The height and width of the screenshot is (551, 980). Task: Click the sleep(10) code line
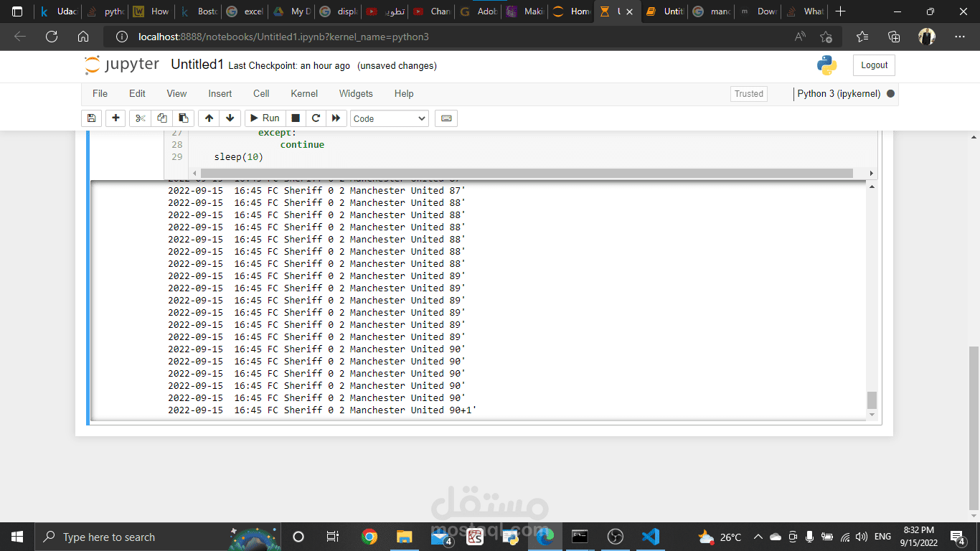(239, 157)
